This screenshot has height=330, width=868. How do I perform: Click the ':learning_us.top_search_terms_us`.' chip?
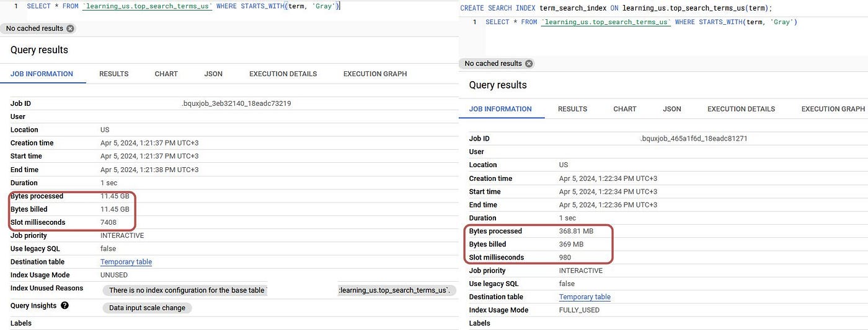click(x=397, y=290)
